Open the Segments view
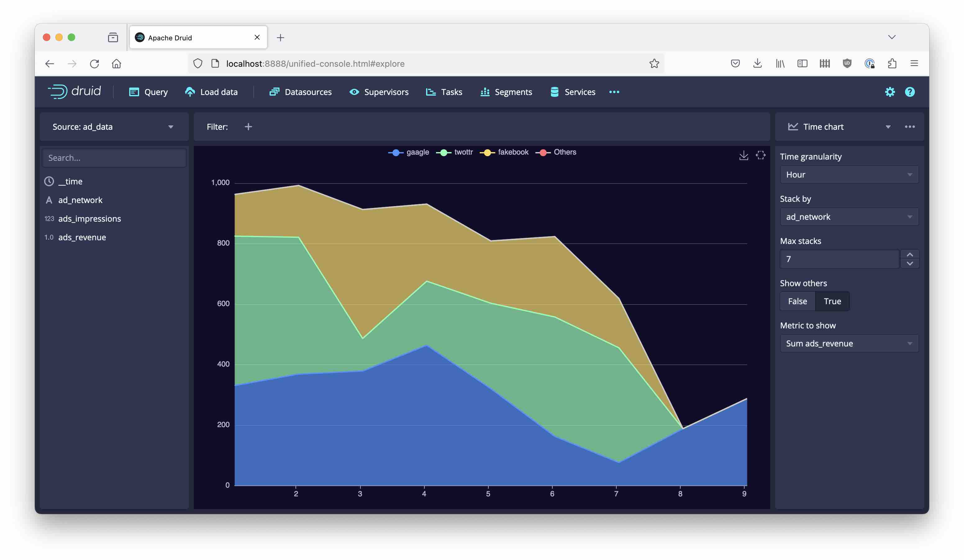The image size is (964, 560). (x=506, y=92)
